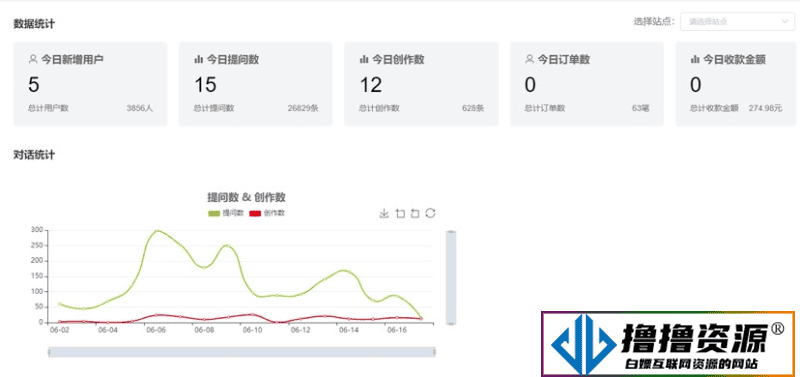Click the horizontal data zoom slider bar

[x=242, y=352]
